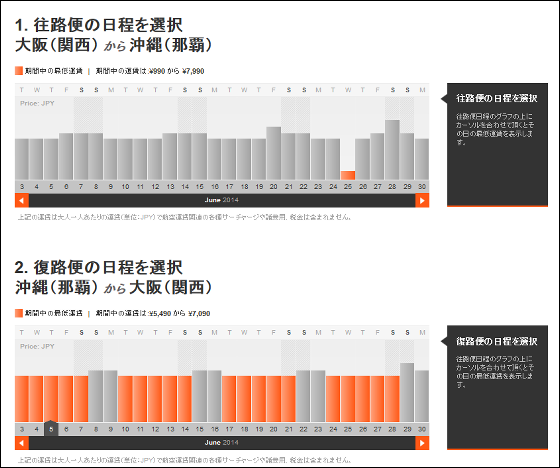Click June 2014 label in outbound month bar
This screenshot has height=468, width=560.
(x=221, y=200)
